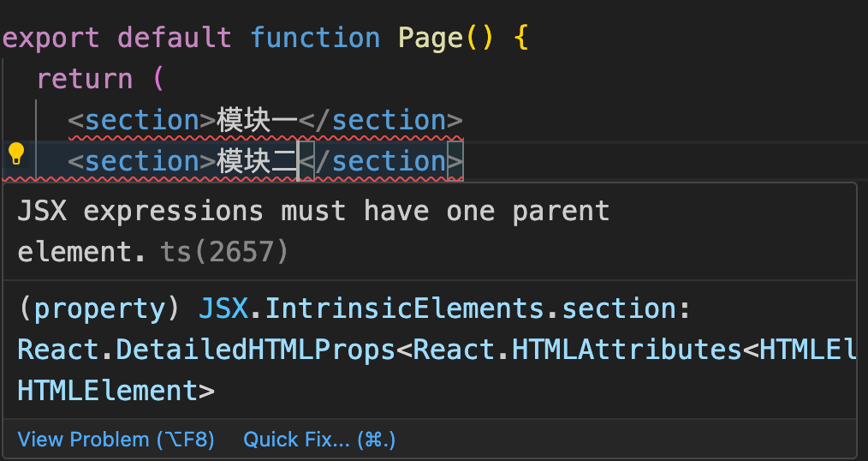Screen dimensions: 868x461
Task: Click the "export" keyword
Action: click(x=51, y=38)
